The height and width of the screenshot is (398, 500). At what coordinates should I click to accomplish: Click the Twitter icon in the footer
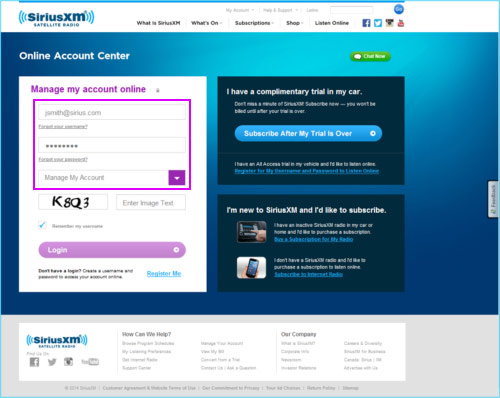(x=52, y=362)
